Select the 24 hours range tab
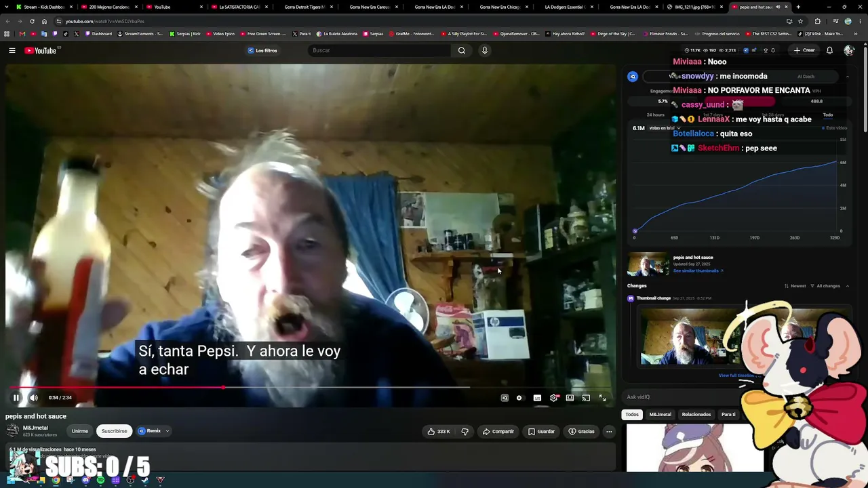 click(656, 115)
